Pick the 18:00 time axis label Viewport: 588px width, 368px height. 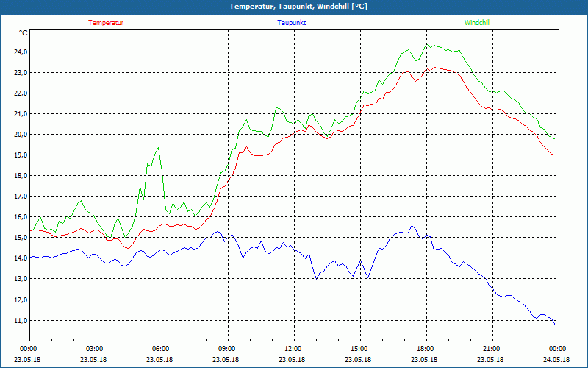coord(426,349)
